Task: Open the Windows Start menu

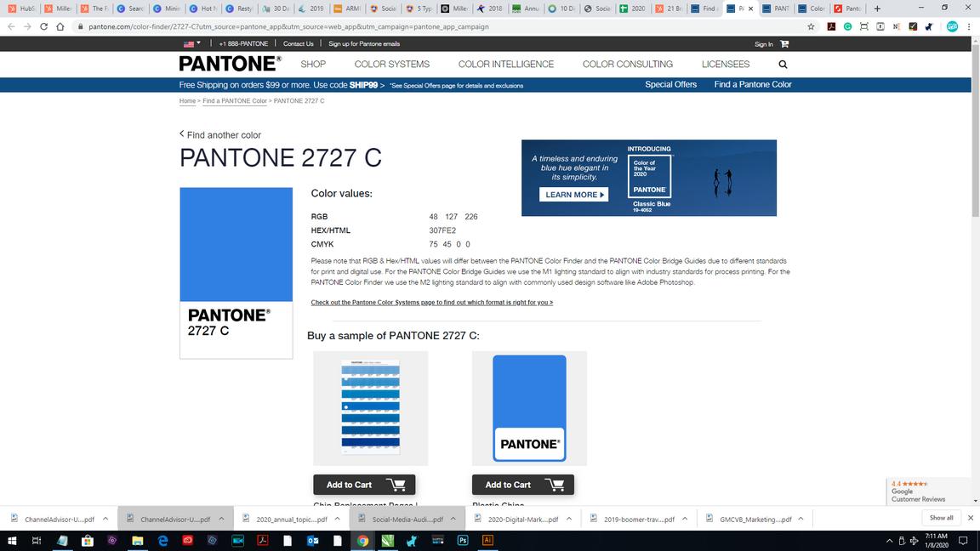Action: 12,541
